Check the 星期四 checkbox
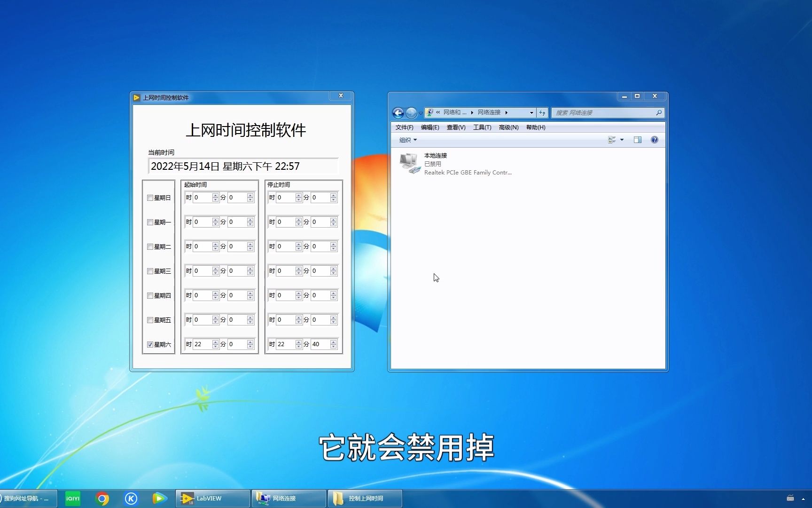This screenshot has height=508, width=812. click(x=150, y=295)
